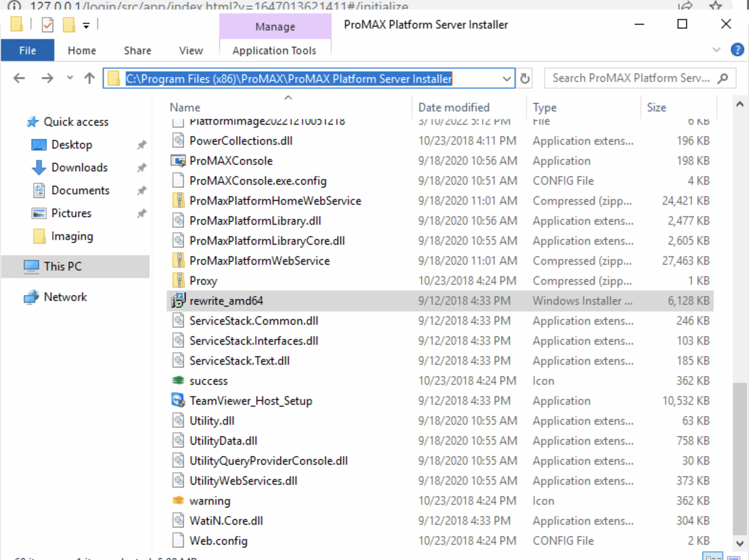Expand the ribbon with the chevron
Image resolution: width=749 pixels, height=560 pixels.
coord(716,50)
